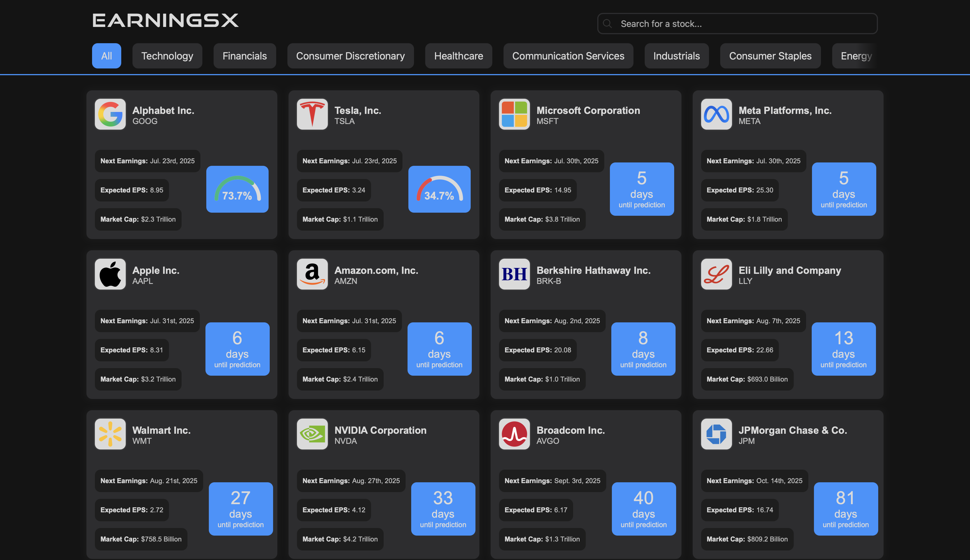Image resolution: width=970 pixels, height=560 pixels.
Task: Click the Walmart spark logo icon
Action: pos(110,434)
